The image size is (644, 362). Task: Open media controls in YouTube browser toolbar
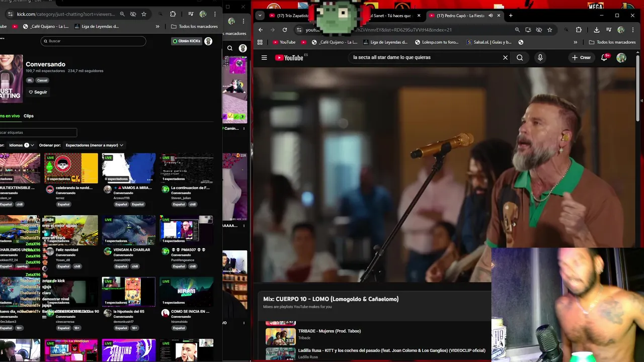click(x=609, y=30)
